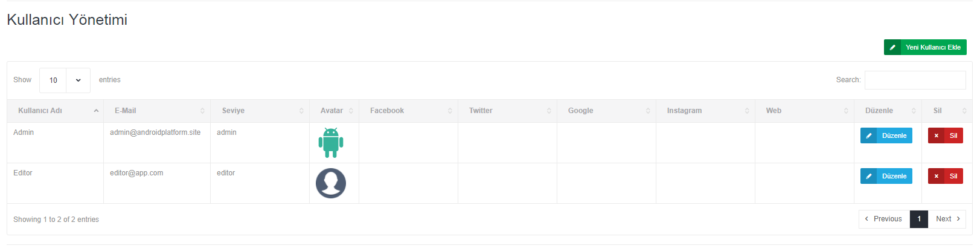Image resolution: width=980 pixels, height=251 pixels.
Task: Click Düzenle button for Admin user
Action: [886, 135]
